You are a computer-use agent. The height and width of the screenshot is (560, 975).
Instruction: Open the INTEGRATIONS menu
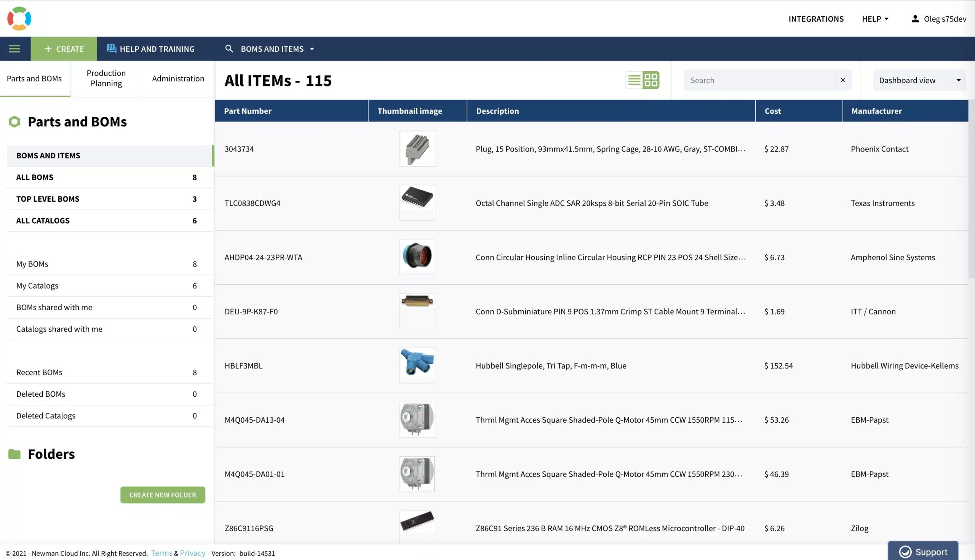pyautogui.click(x=816, y=19)
